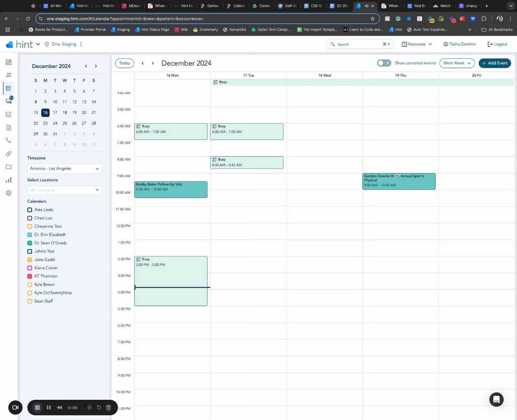The height and width of the screenshot is (420, 517).
Task: Log out with the Logout link
Action: (498, 44)
